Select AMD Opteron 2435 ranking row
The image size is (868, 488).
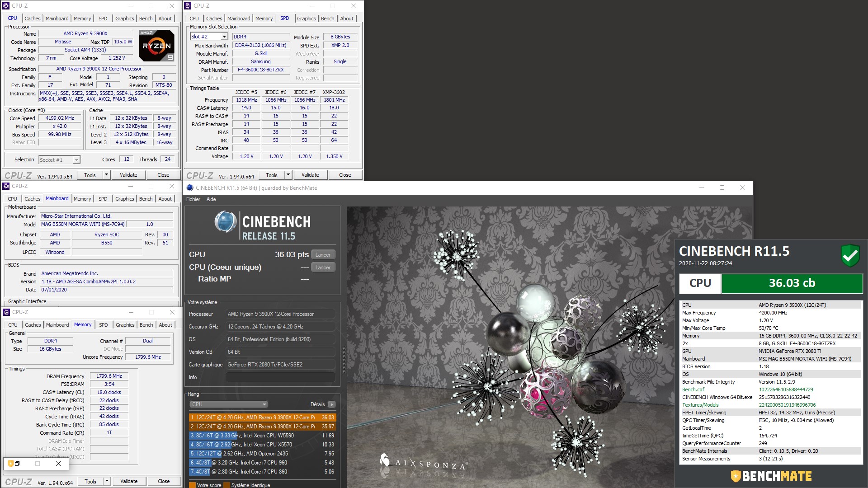pos(262,454)
